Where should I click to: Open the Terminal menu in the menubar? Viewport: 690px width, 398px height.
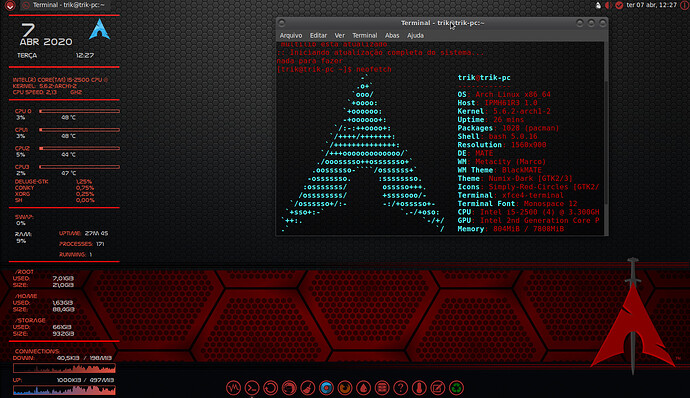[x=364, y=35]
